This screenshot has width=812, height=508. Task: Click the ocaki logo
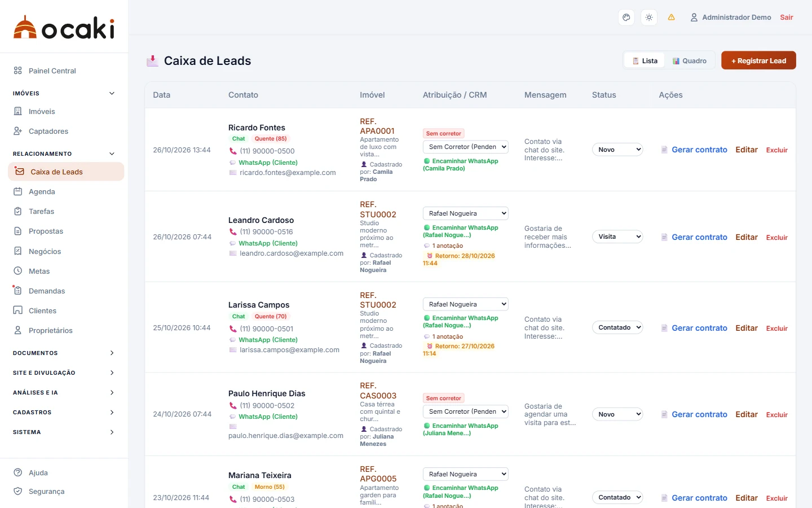tap(64, 27)
